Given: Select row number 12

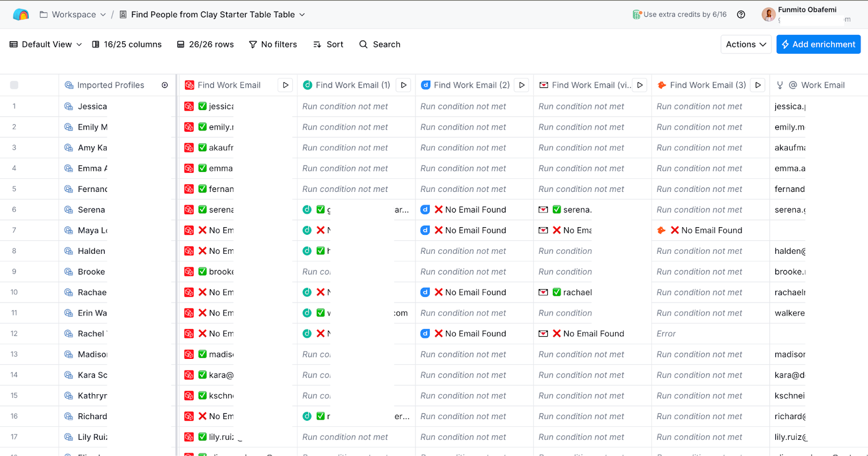Looking at the screenshot, I should coord(14,333).
